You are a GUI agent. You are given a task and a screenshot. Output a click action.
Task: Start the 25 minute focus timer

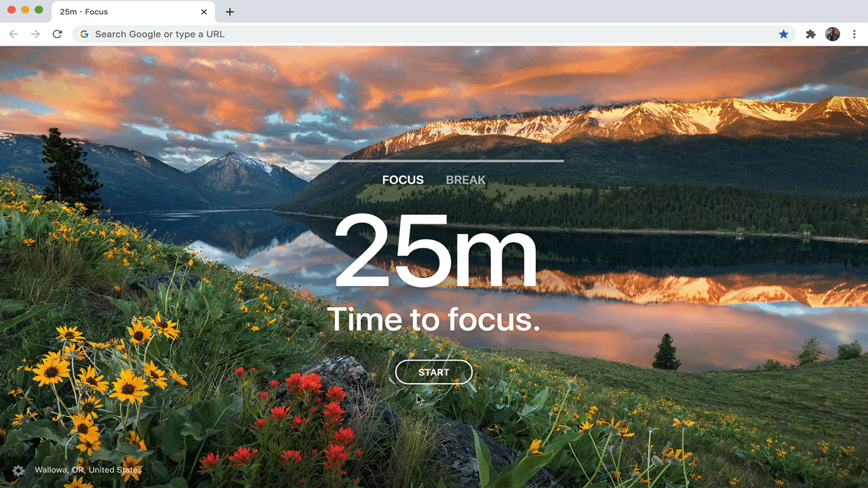434,372
